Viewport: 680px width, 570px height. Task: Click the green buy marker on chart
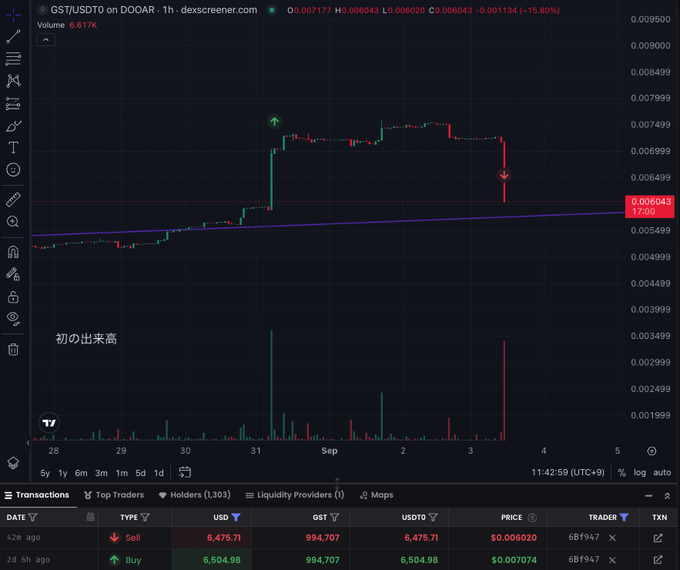click(275, 121)
